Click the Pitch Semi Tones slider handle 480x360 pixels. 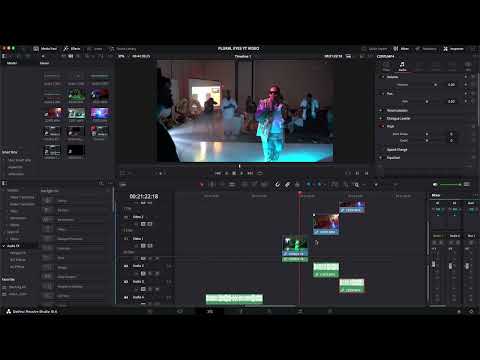(x=427, y=134)
